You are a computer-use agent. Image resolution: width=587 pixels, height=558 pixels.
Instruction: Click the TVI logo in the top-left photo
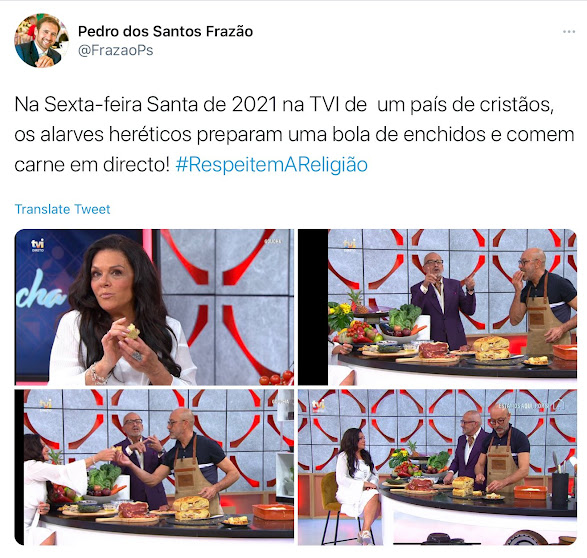37,245
